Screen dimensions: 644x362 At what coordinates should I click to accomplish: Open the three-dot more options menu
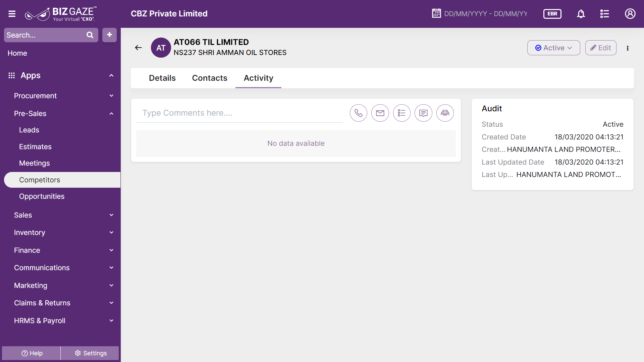click(x=628, y=48)
